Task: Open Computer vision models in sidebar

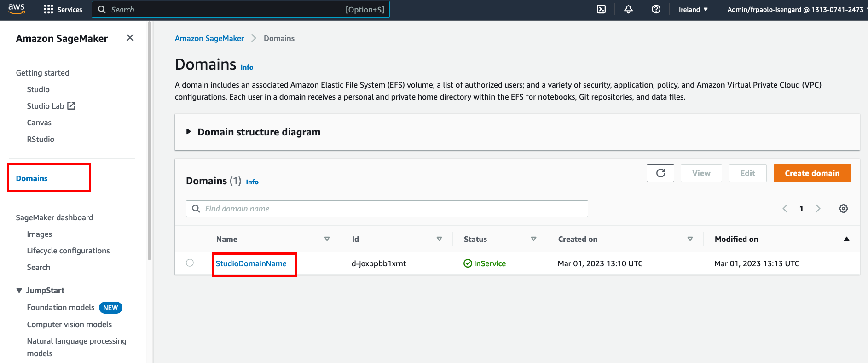Action: tap(69, 324)
